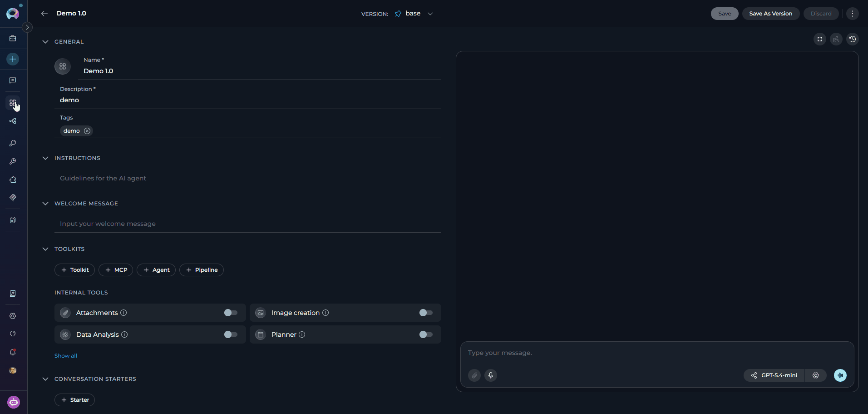The image size is (868, 414).
Task: Click the info icon next to Planner
Action: coord(302,334)
